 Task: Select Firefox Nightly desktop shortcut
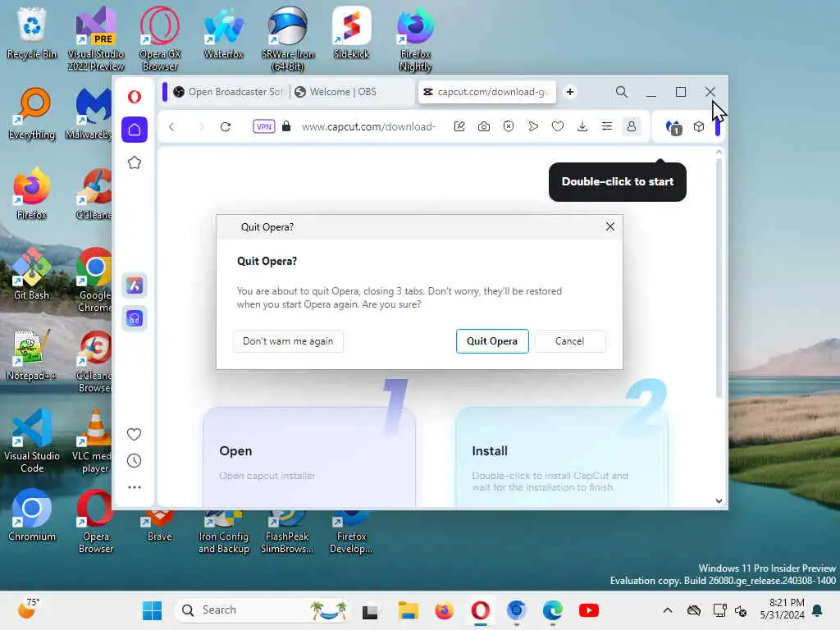[416, 39]
